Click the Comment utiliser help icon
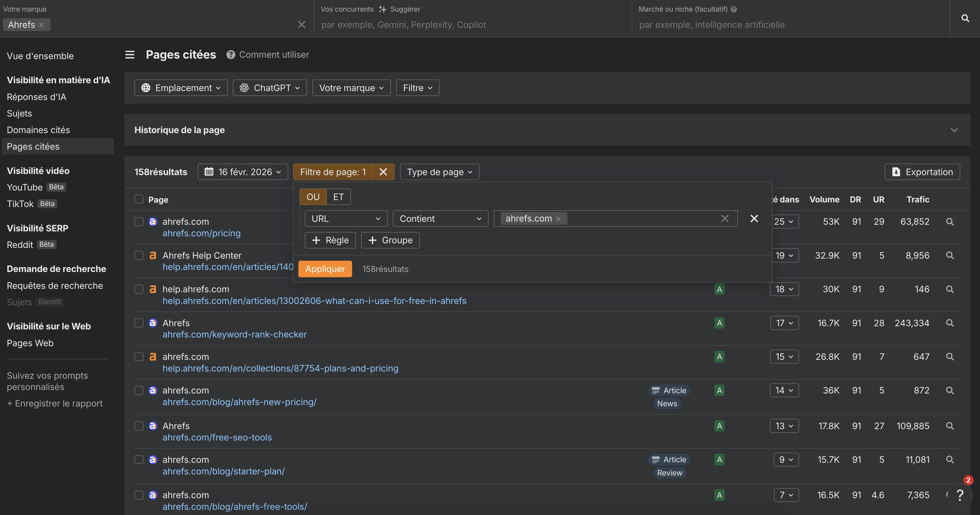Image resolution: width=980 pixels, height=515 pixels. 230,55
